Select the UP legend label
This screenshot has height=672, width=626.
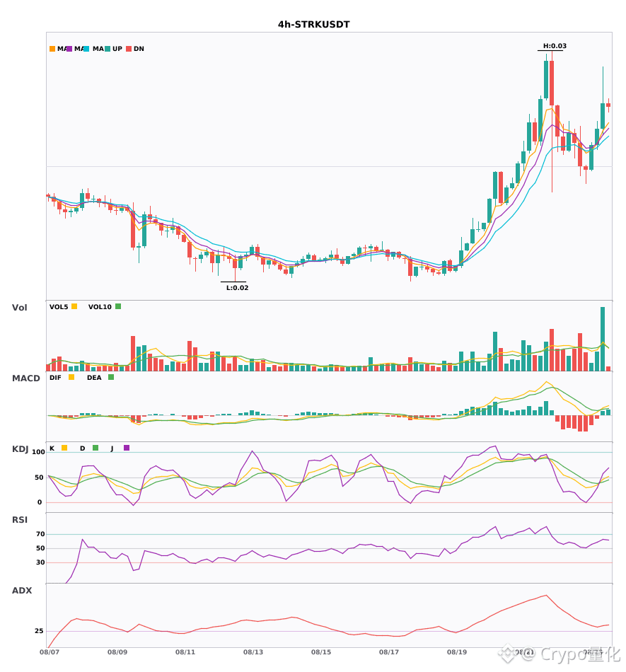click(117, 49)
